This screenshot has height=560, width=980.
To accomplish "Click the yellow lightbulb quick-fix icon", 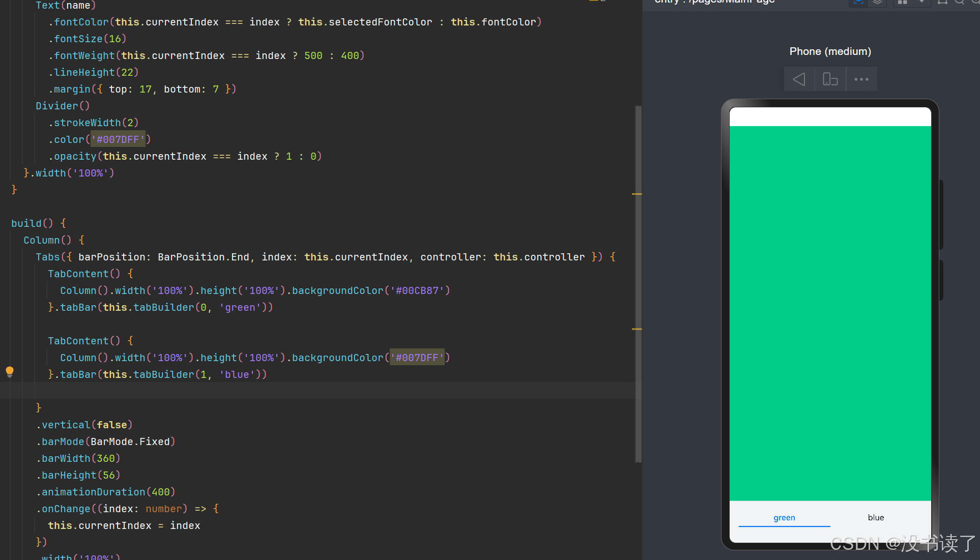I will [x=10, y=371].
